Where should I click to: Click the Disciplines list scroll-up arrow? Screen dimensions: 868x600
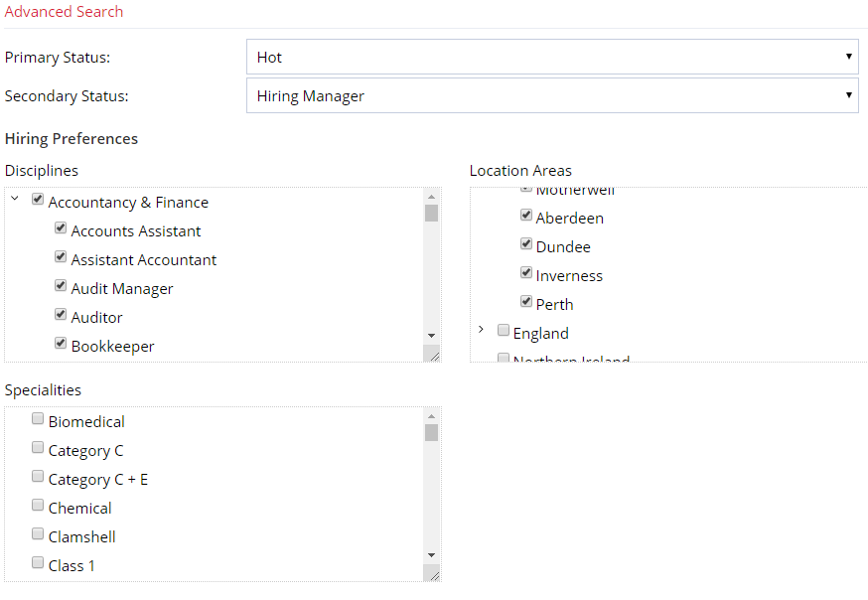431,196
